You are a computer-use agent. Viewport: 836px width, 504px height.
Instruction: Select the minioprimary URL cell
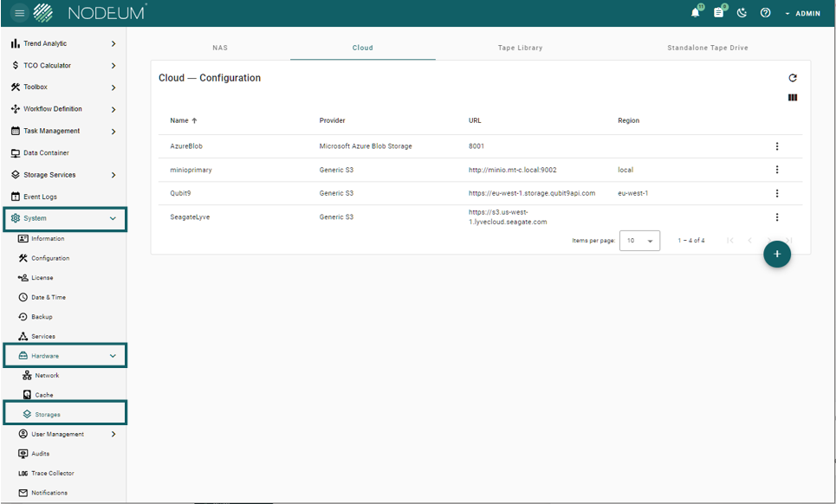point(512,170)
